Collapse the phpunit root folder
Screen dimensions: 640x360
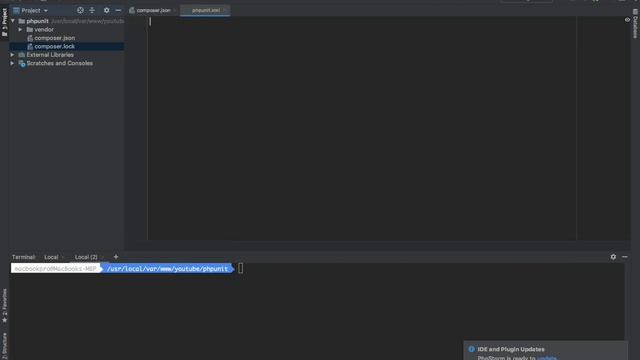pyautogui.click(x=13, y=21)
